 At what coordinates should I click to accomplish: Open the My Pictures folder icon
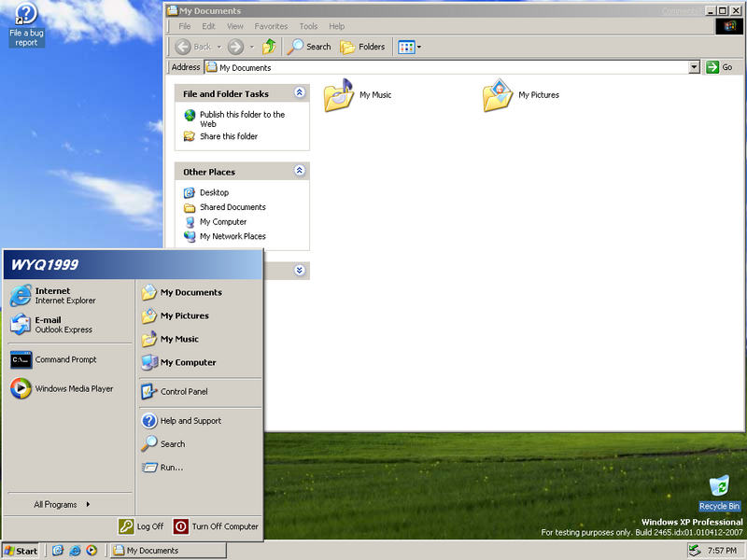click(498, 95)
